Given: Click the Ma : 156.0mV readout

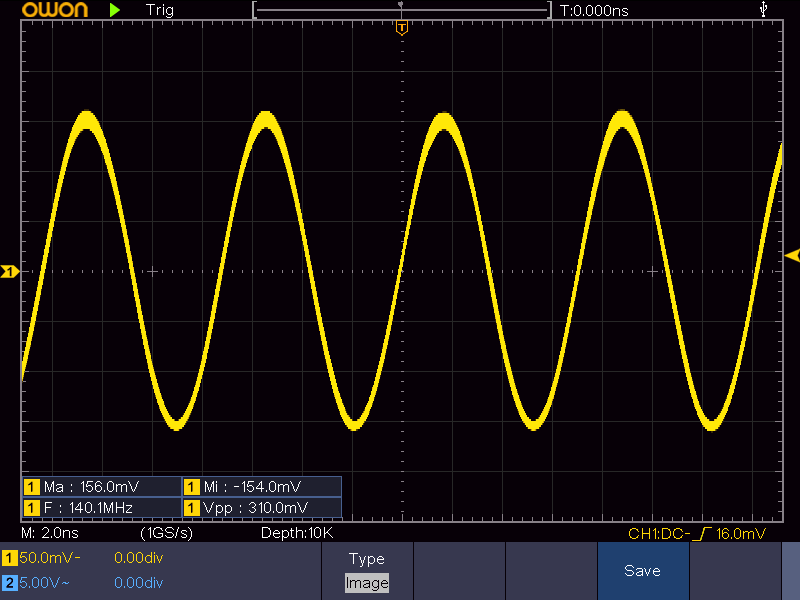Looking at the screenshot, I should pyautogui.click(x=91, y=487).
